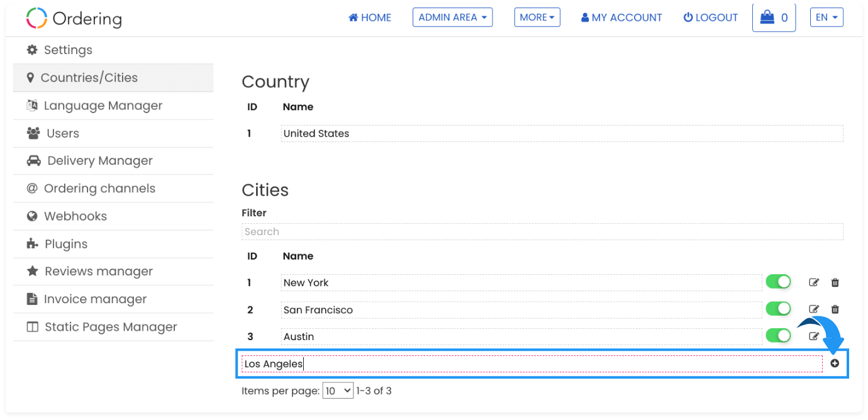The height and width of the screenshot is (420, 868).
Task: Click LOGOUT in the top bar
Action: tap(711, 18)
